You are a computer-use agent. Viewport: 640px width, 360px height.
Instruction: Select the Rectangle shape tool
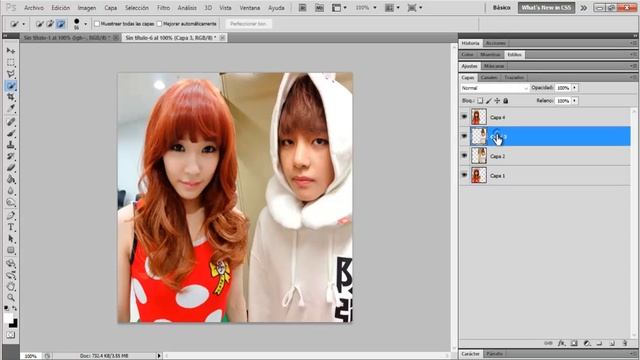(11, 250)
